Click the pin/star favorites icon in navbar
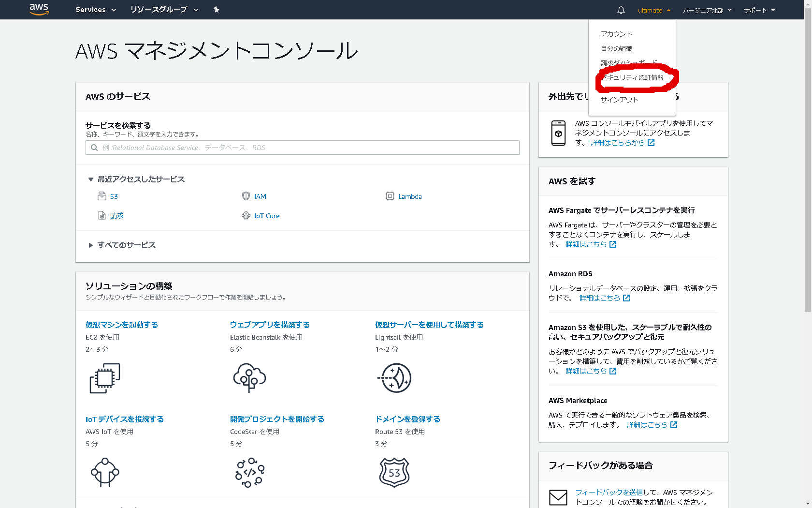This screenshot has width=812, height=508. pos(216,10)
